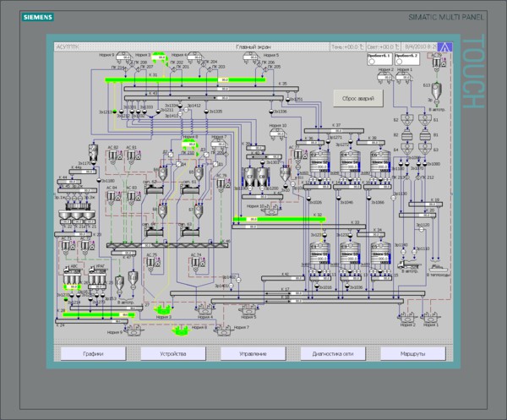Toggle green gate valve Зд1213

(x=114, y=112)
